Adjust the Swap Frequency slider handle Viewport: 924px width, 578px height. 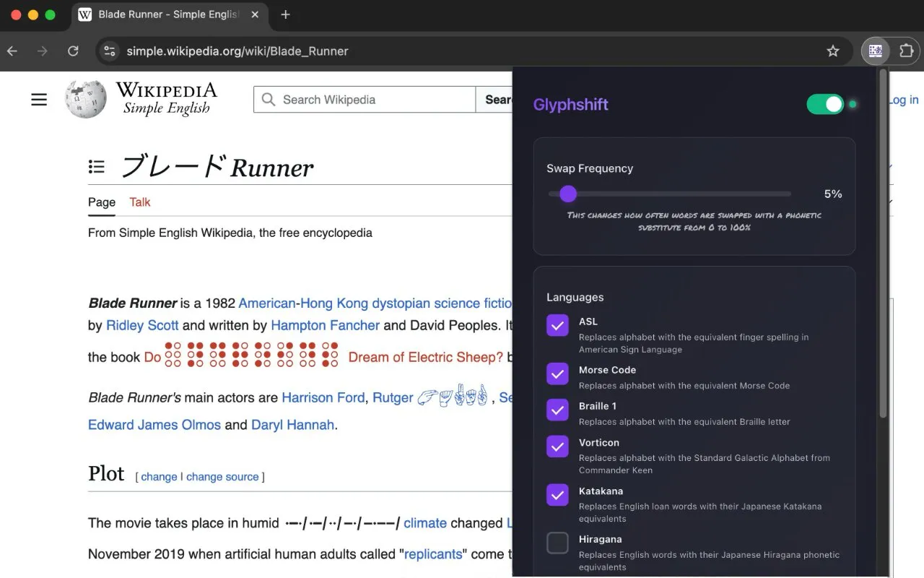coord(568,194)
